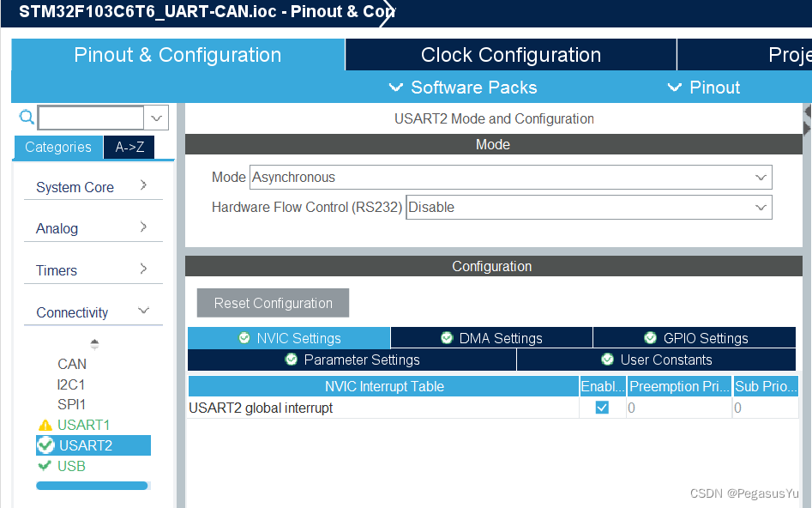Click the search magnifier icon
Viewport: 812px width, 508px height.
tap(27, 118)
